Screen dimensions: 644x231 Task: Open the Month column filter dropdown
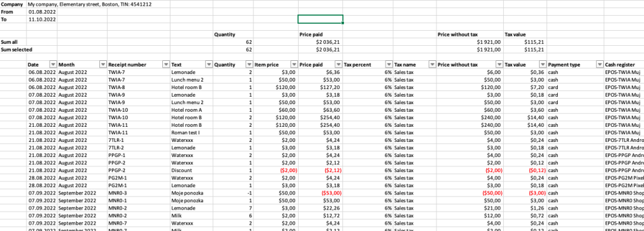click(x=103, y=65)
